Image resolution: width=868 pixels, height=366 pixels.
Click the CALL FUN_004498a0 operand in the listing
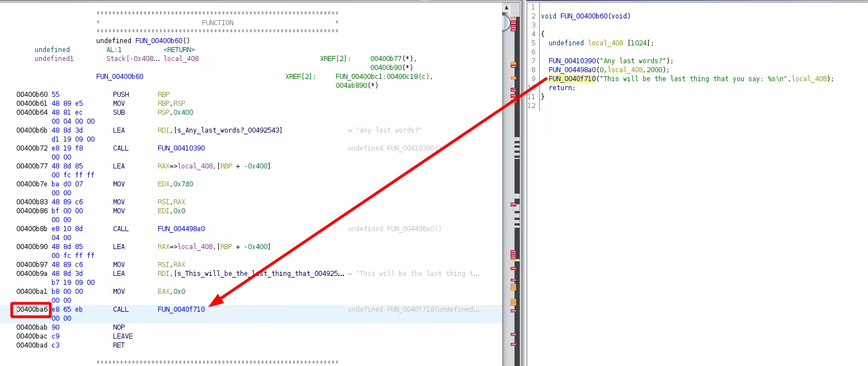click(x=181, y=229)
